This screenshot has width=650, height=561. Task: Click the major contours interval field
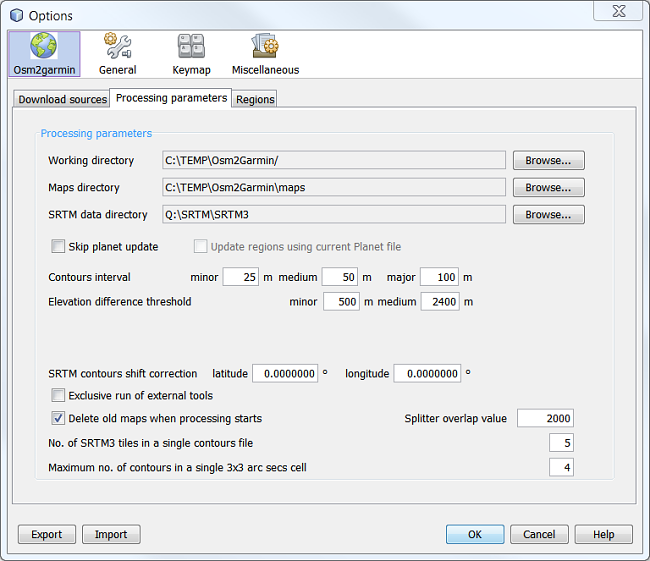pos(439,277)
